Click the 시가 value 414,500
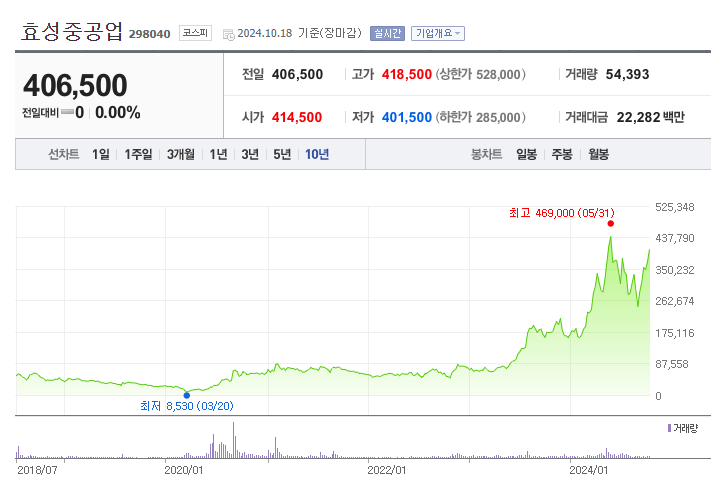 pos(297,117)
